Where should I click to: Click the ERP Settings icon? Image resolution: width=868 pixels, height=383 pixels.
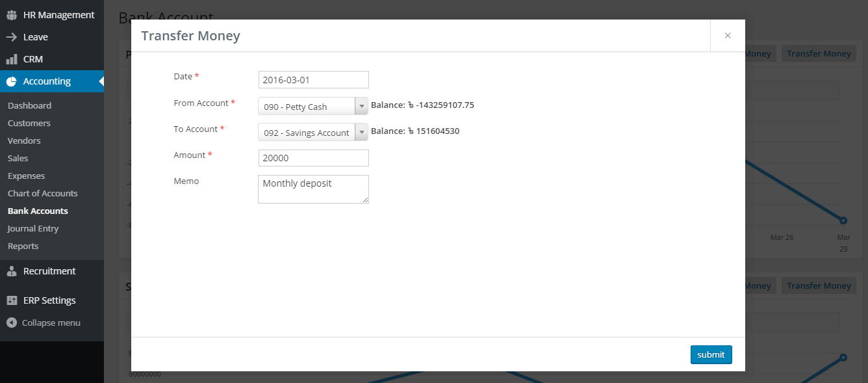12,300
